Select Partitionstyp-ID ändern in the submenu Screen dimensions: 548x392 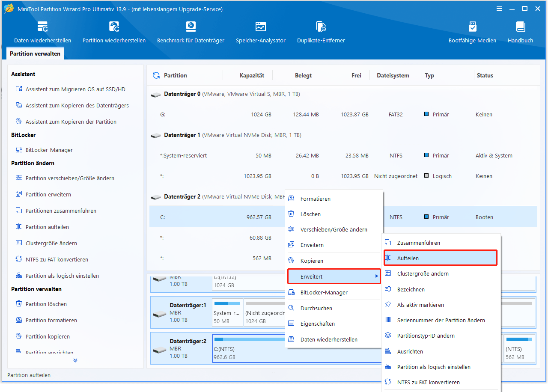pos(441,336)
